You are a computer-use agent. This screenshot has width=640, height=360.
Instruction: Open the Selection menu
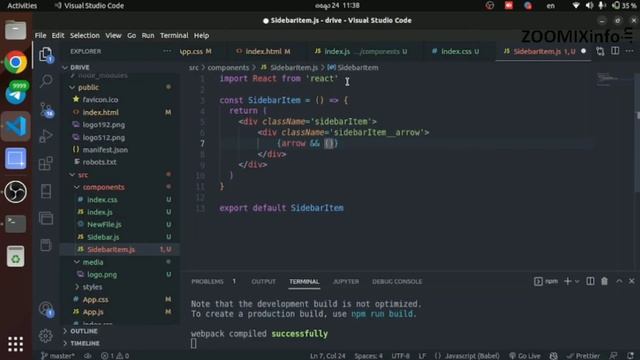[x=84, y=36]
